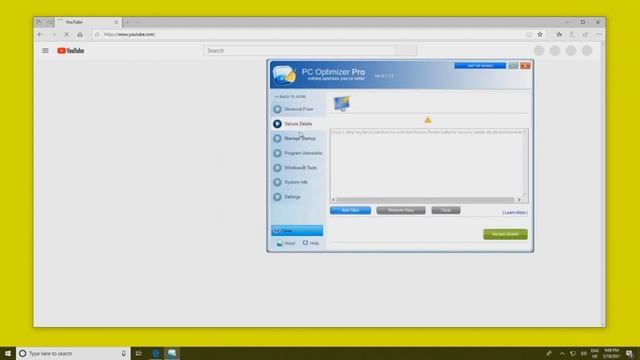
Task: Open browser notes pen icon
Action: (x=572, y=35)
